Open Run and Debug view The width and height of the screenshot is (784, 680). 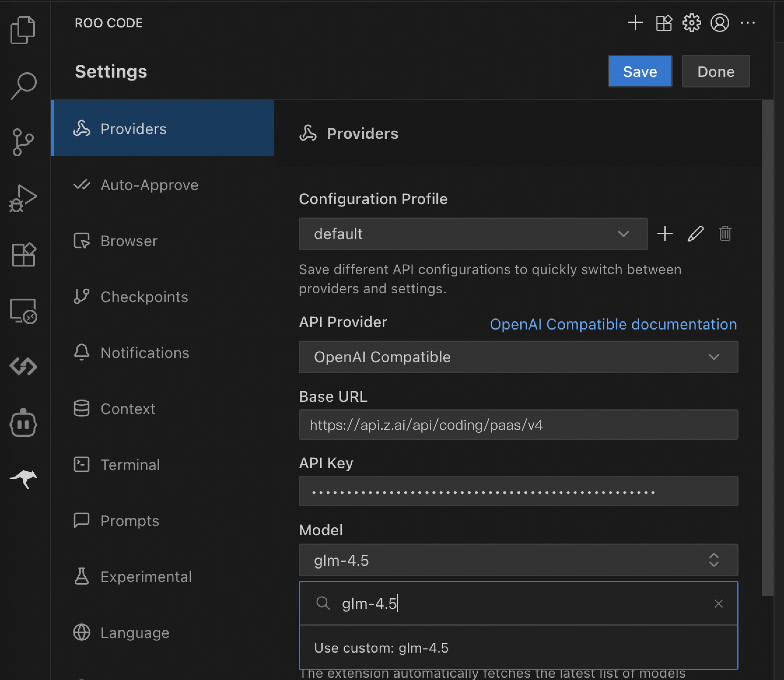click(23, 198)
